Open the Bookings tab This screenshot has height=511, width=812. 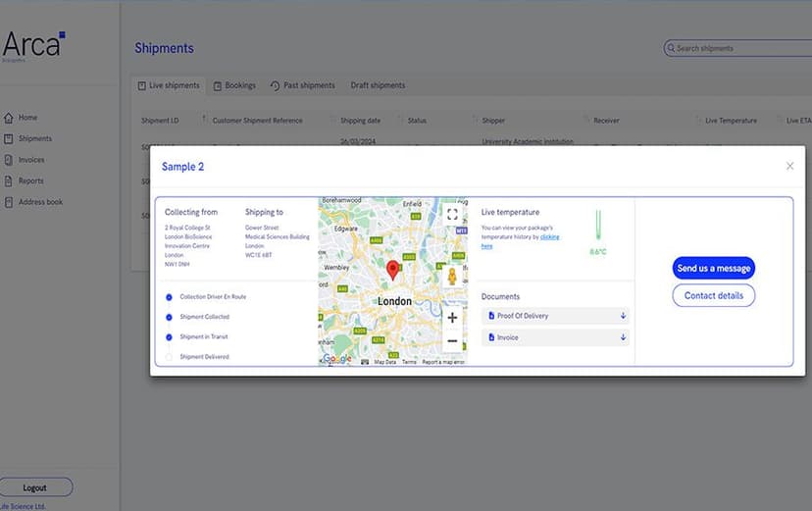point(234,85)
